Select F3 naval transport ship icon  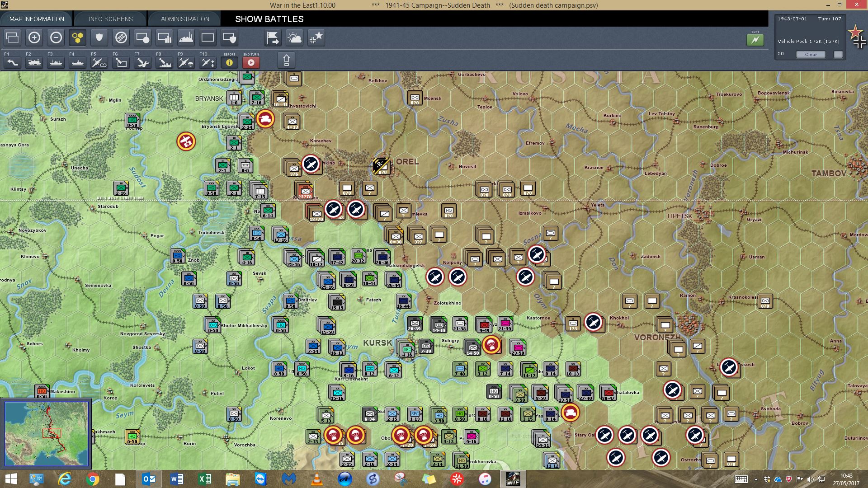(56, 62)
